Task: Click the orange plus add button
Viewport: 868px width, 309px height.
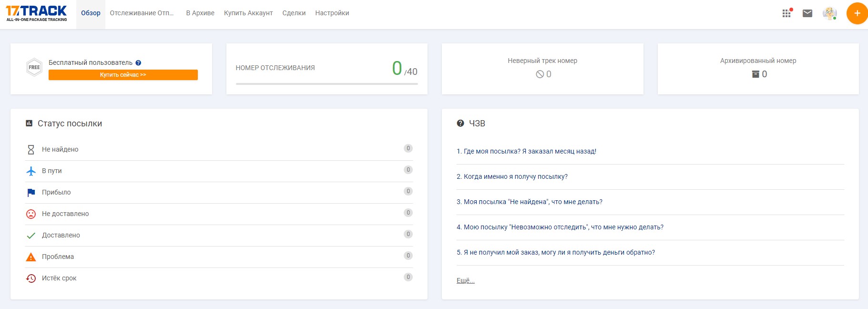Action: pyautogui.click(x=857, y=13)
